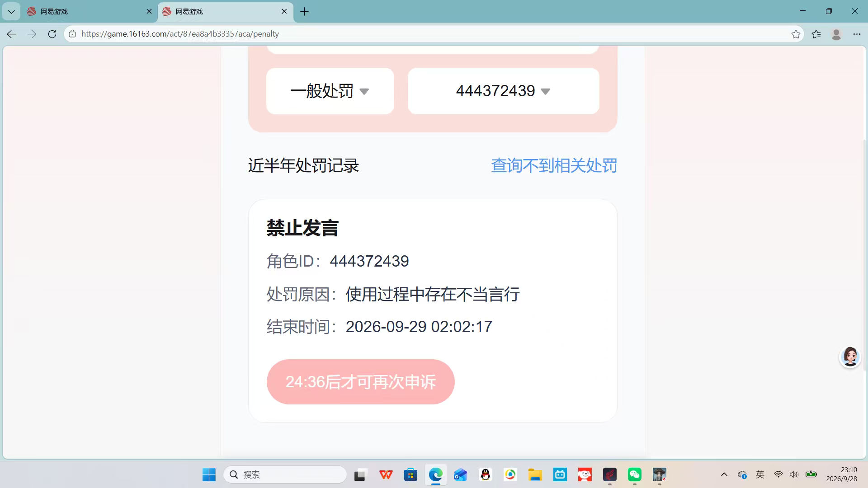This screenshot has width=868, height=488.
Task: Open Microsoft Store from taskbar
Action: [410, 474]
